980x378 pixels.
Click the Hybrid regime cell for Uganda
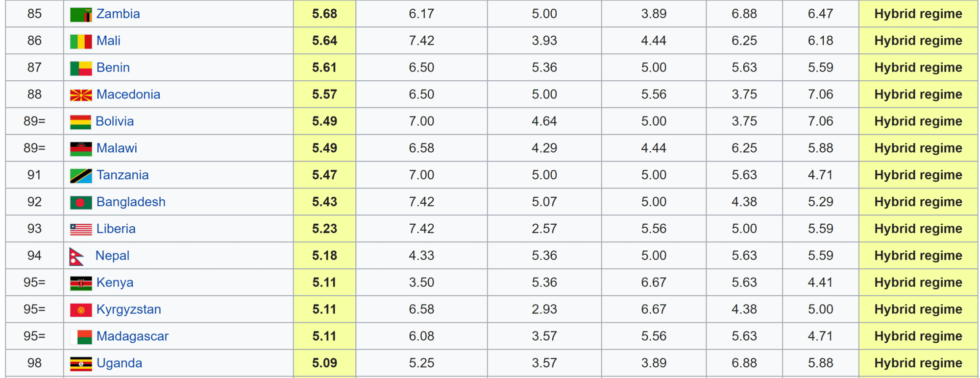(x=918, y=363)
